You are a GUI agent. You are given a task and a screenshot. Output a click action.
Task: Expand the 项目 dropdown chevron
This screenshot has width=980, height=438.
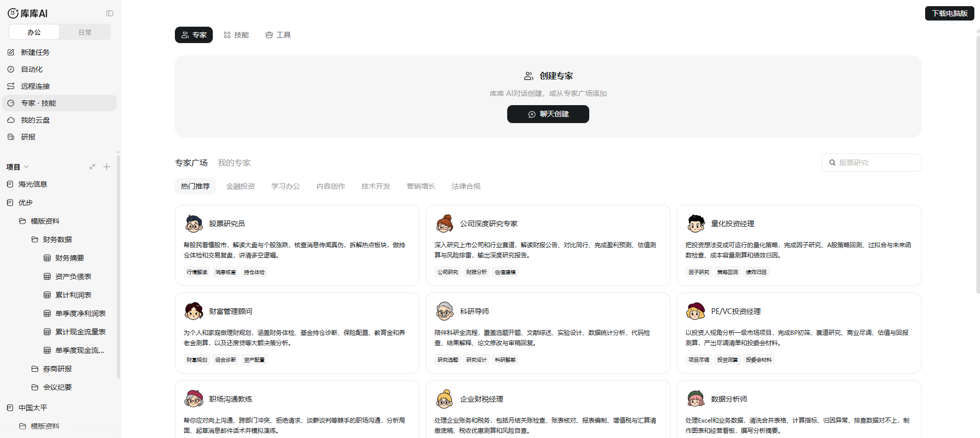(x=27, y=167)
